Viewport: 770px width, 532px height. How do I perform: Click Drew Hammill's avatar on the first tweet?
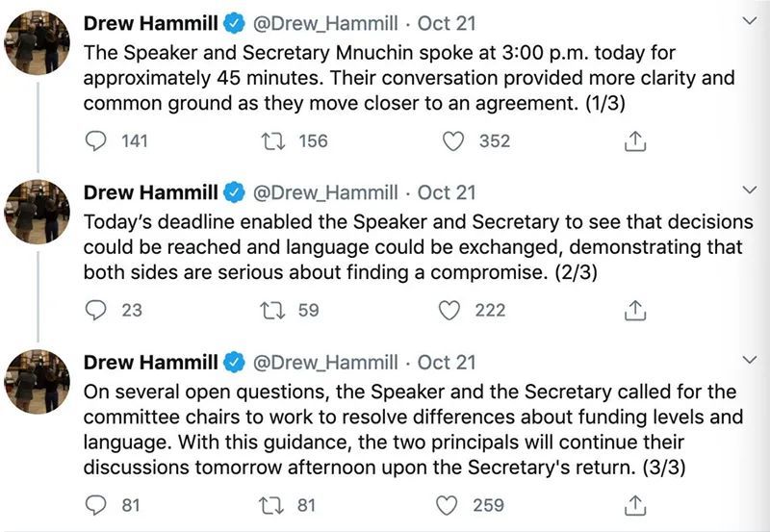pos(38,42)
